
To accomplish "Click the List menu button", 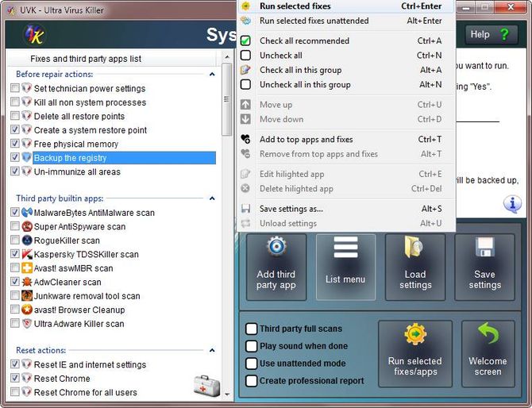I will 345,267.
